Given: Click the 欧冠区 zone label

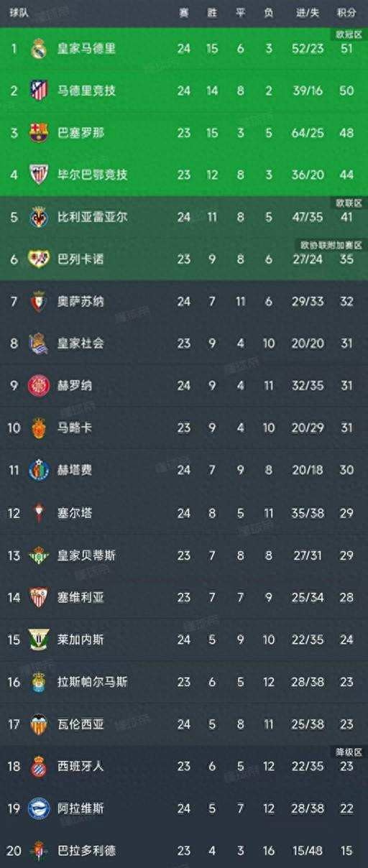Looking at the screenshot, I should pos(349,34).
